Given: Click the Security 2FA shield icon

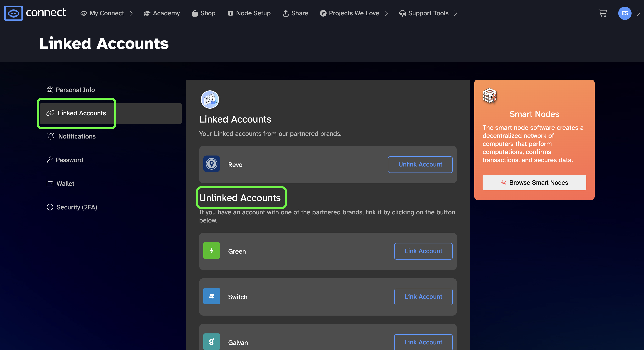Looking at the screenshot, I should click(50, 207).
